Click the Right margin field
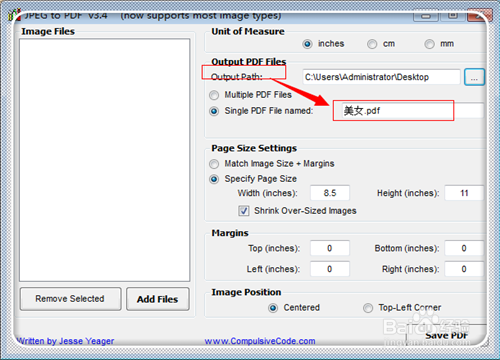The width and height of the screenshot is (500, 360). [464, 269]
